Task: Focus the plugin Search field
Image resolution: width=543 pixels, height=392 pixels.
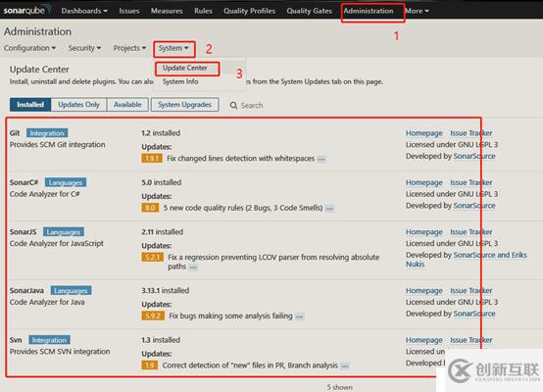Action: (252, 105)
